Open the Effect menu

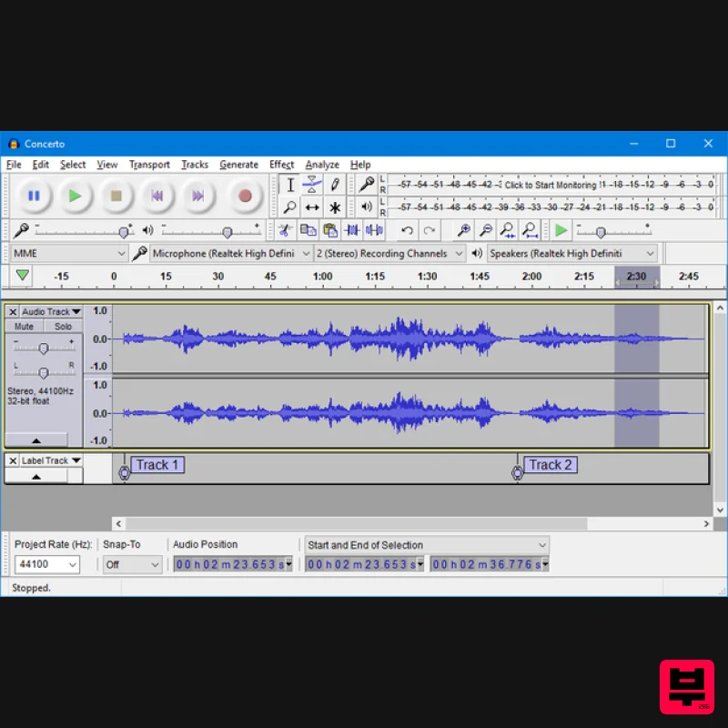click(282, 165)
